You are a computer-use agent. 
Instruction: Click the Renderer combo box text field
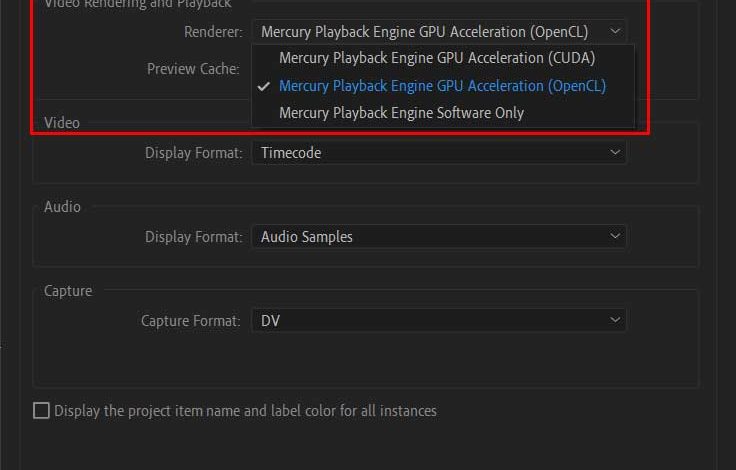pyautogui.click(x=424, y=32)
